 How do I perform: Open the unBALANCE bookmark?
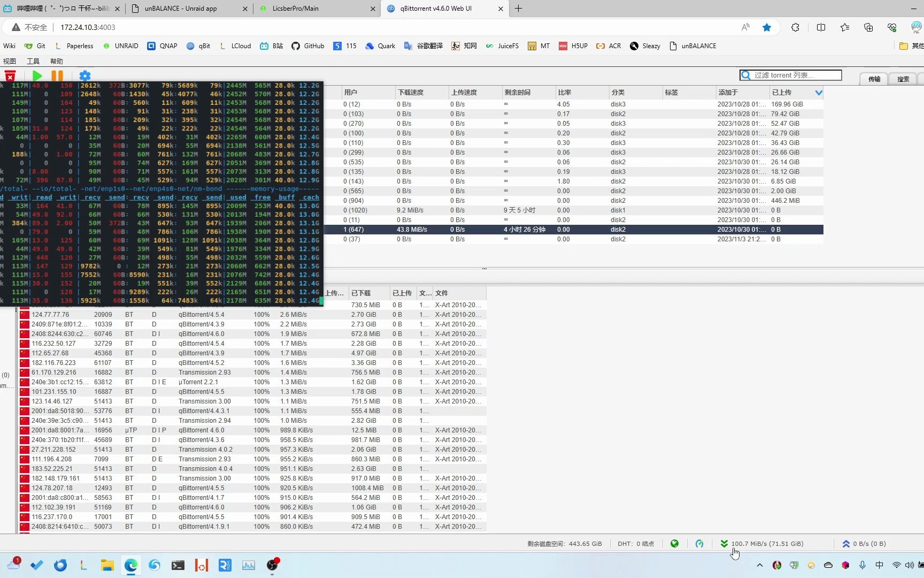[692, 46]
